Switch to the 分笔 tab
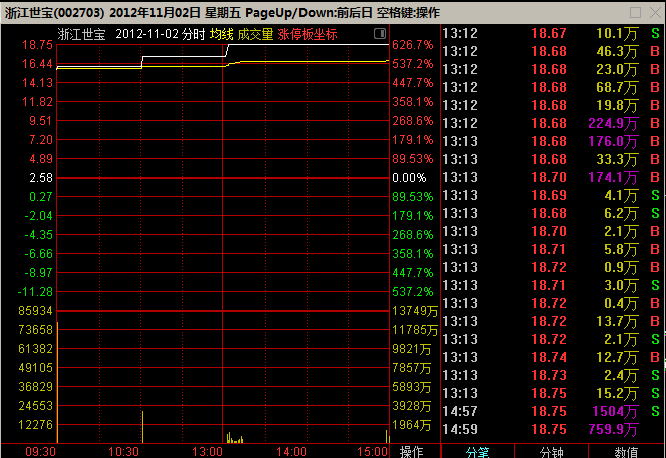Viewport: 666px width, 458px height. point(478,451)
